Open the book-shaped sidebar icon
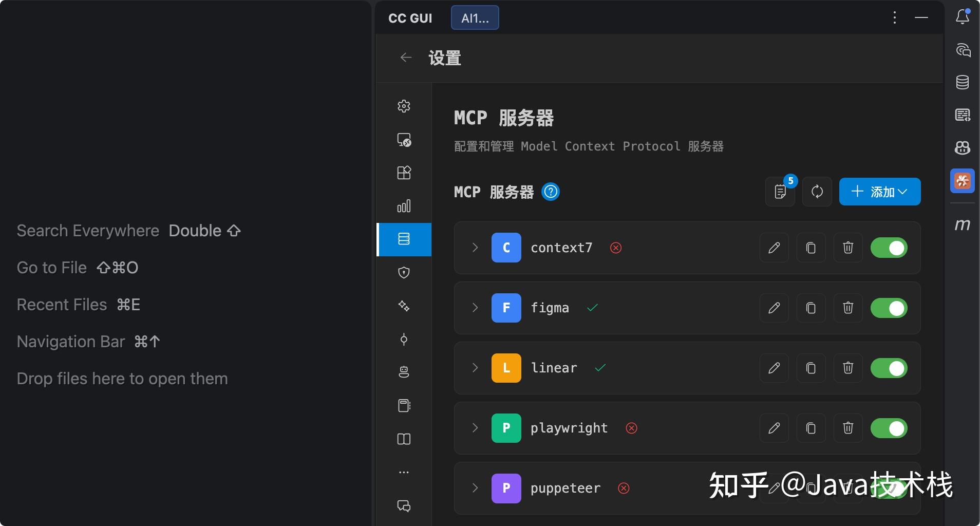980x526 pixels. (x=404, y=439)
